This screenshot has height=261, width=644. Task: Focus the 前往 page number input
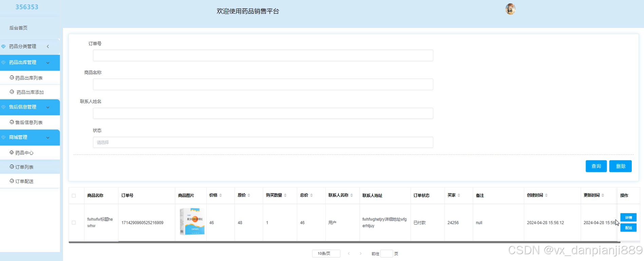click(x=386, y=254)
